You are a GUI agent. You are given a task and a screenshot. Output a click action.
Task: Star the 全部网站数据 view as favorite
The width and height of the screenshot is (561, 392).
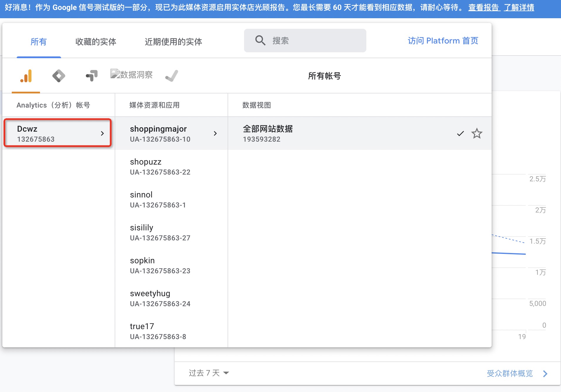[477, 133]
